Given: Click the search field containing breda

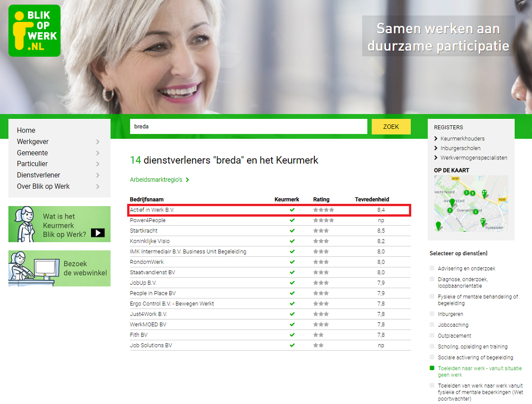Looking at the screenshot, I should (248, 127).
